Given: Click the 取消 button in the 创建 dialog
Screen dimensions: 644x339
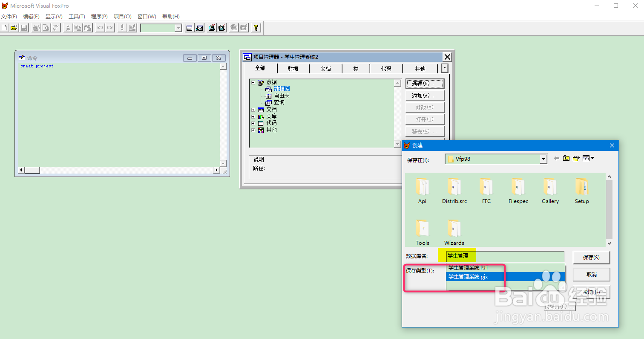Looking at the screenshot, I should pyautogui.click(x=591, y=274).
